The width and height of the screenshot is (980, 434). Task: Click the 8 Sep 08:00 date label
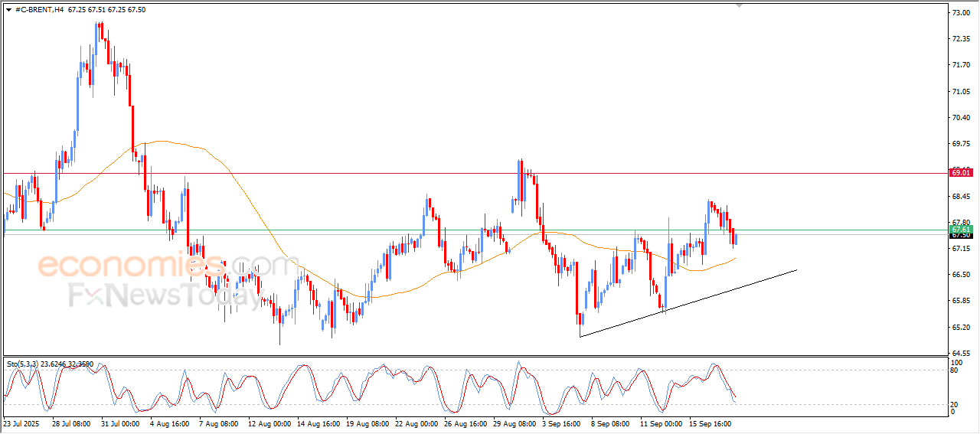(612, 423)
